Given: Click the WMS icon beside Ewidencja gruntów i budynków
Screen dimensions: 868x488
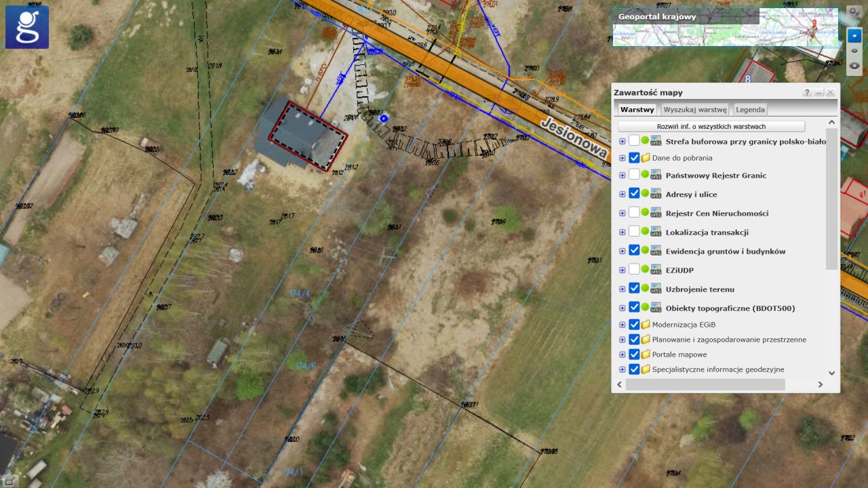Looking at the screenshot, I should point(656,251).
